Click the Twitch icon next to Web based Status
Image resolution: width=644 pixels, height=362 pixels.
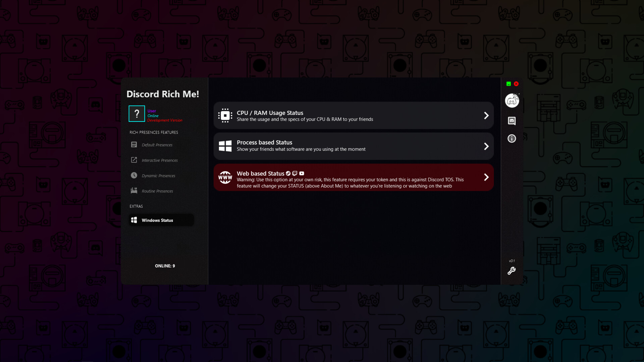coord(295,173)
